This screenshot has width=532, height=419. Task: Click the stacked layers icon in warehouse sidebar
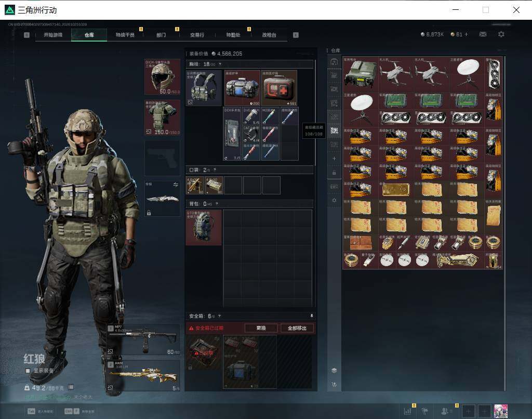click(x=334, y=370)
